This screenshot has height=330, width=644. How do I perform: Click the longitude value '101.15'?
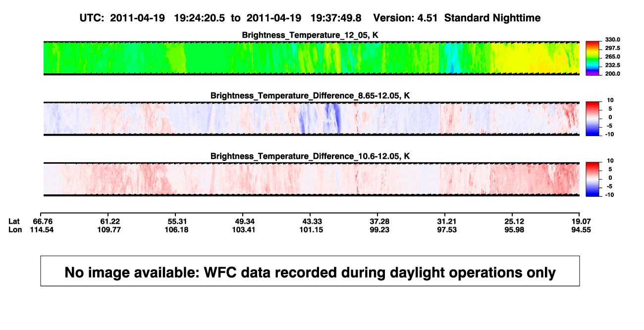pos(312,230)
